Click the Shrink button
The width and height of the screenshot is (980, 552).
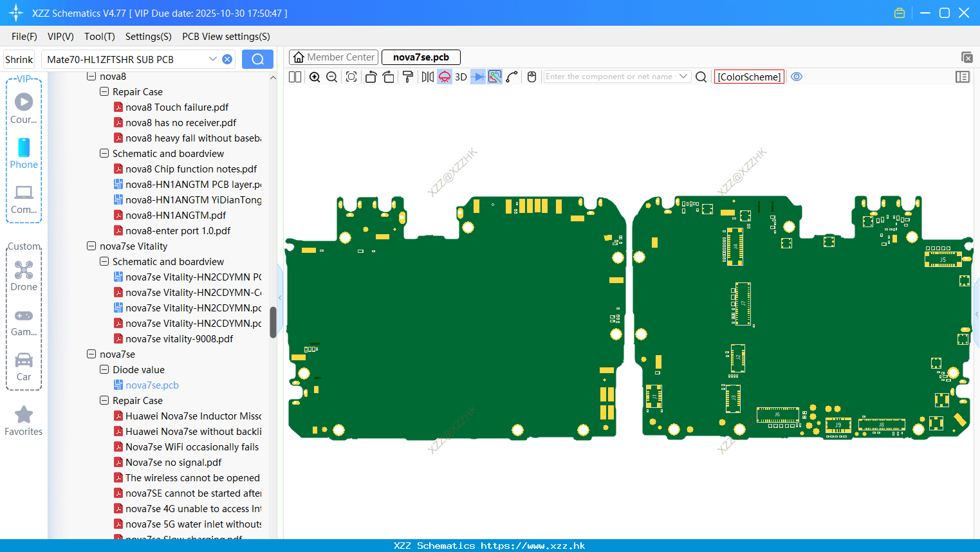coord(19,59)
